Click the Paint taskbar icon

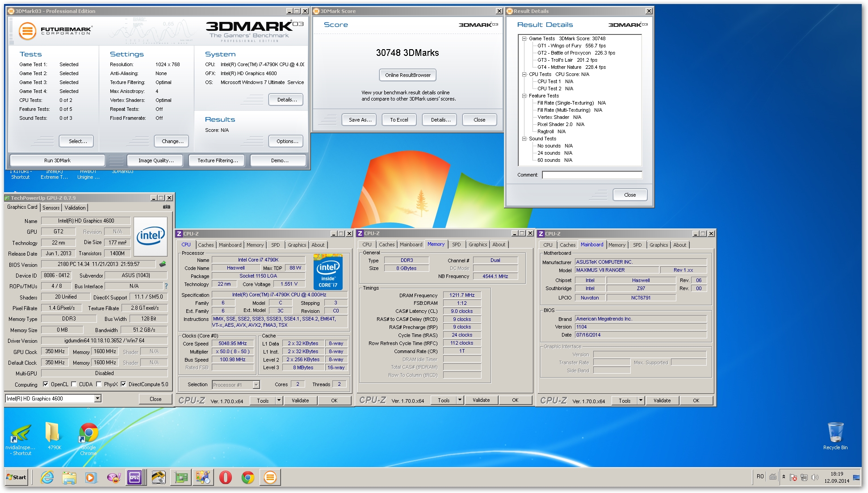point(203,477)
